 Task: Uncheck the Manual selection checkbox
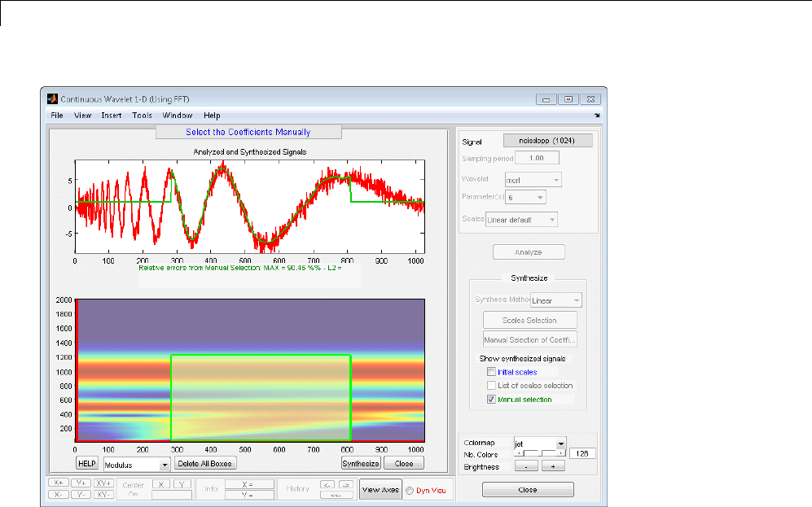[x=491, y=400]
